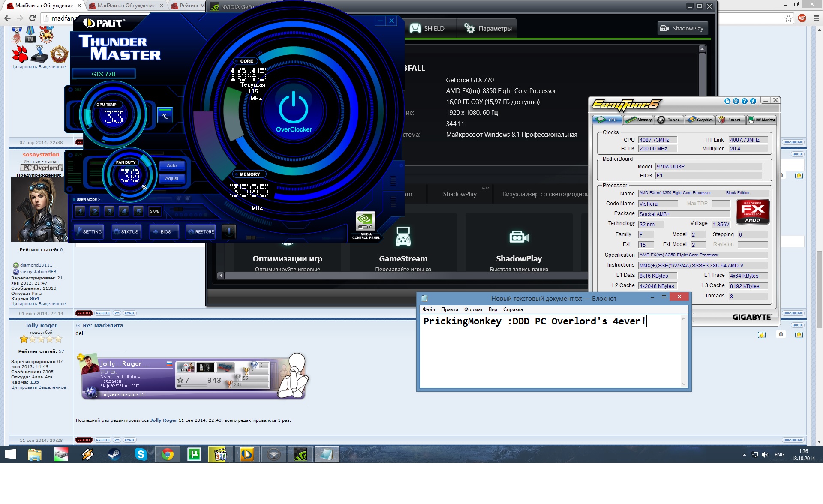Click the info icon in ThunderMaster
Image resolution: width=823 pixels, height=504 pixels.
[229, 231]
